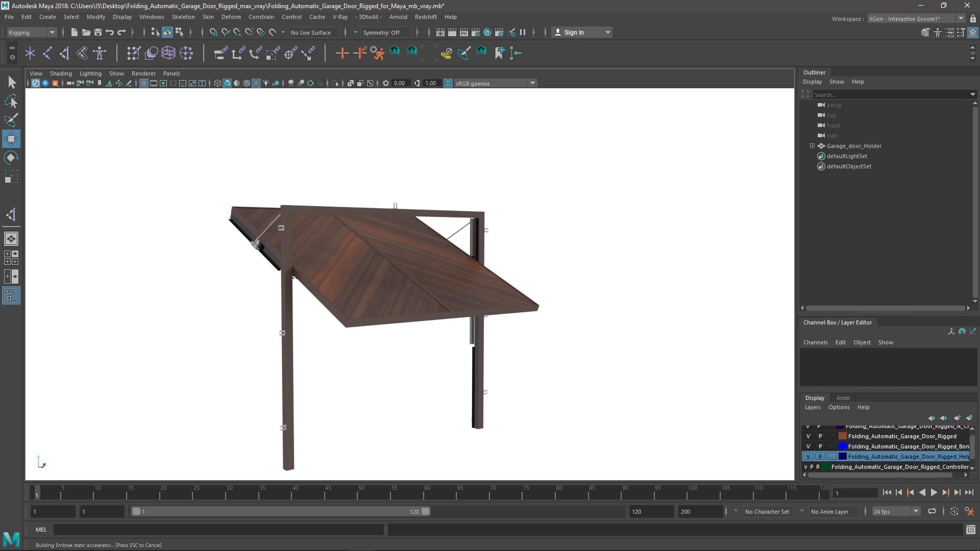This screenshot has width=980, height=551.
Task: Choose the Move tool in the toolbox
Action: 11,139
